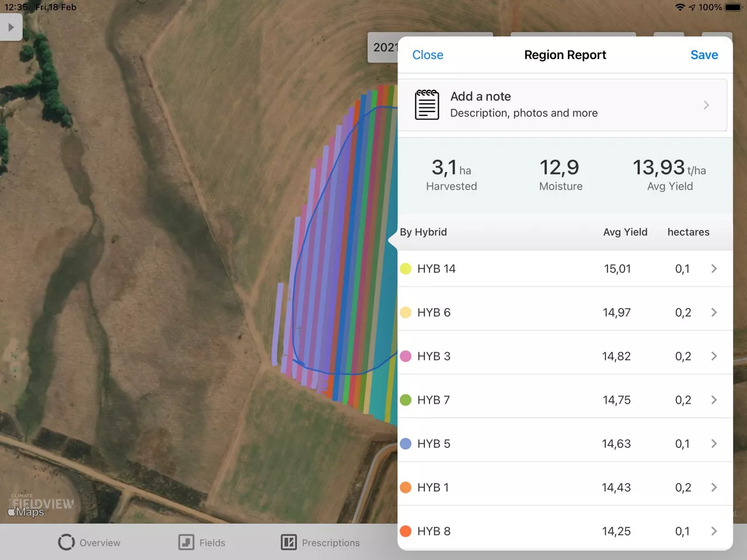Expand HYB 6 details chevron
Image resolution: width=747 pixels, height=560 pixels.
(714, 313)
